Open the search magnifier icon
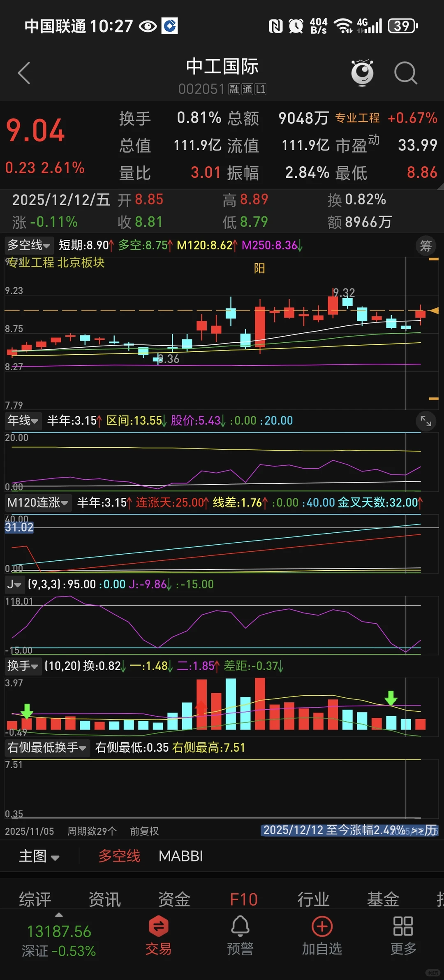 pyautogui.click(x=406, y=73)
